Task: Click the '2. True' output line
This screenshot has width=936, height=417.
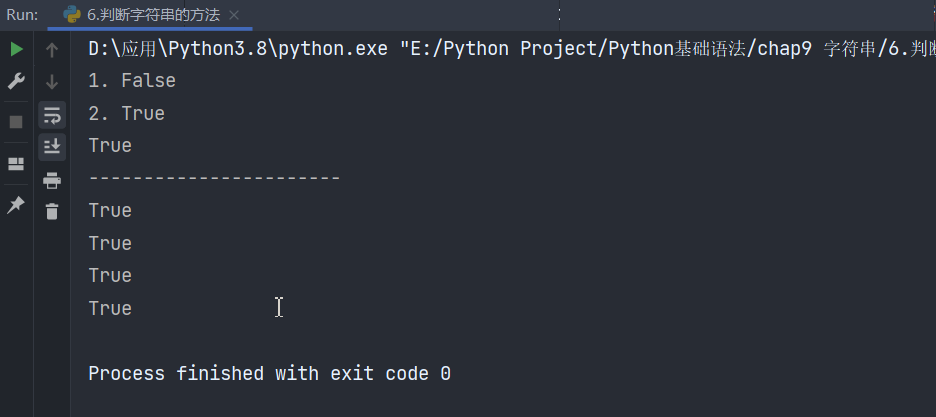Action: [127, 113]
